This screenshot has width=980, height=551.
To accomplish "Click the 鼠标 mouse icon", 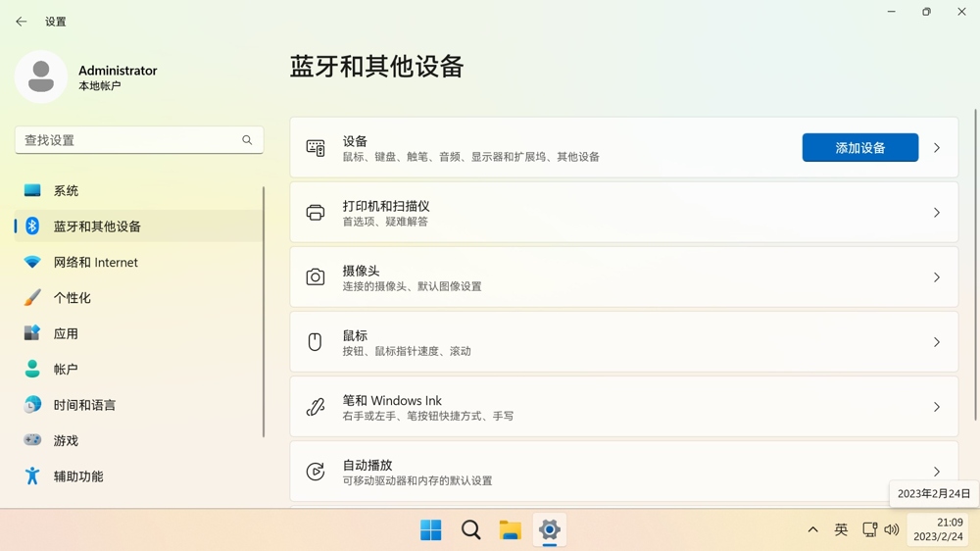I will pyautogui.click(x=315, y=342).
